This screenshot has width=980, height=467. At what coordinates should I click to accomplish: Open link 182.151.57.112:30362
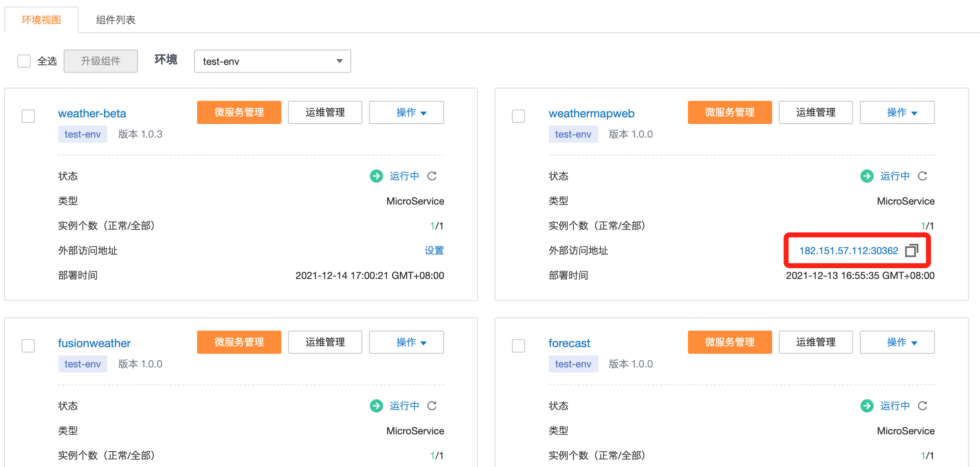point(848,250)
